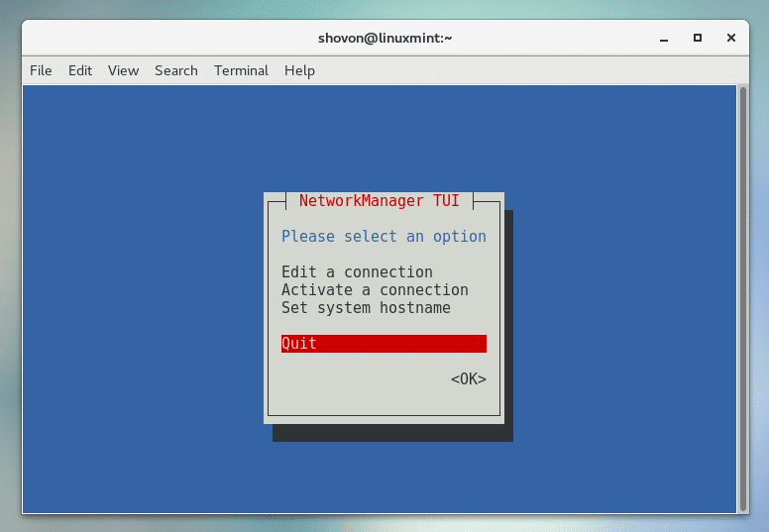
Task: Select the highlighted Quit option
Action: (x=384, y=343)
